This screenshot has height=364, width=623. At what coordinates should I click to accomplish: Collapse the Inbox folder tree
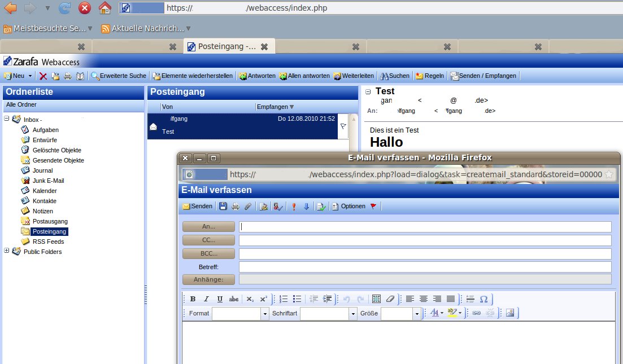(x=6, y=119)
